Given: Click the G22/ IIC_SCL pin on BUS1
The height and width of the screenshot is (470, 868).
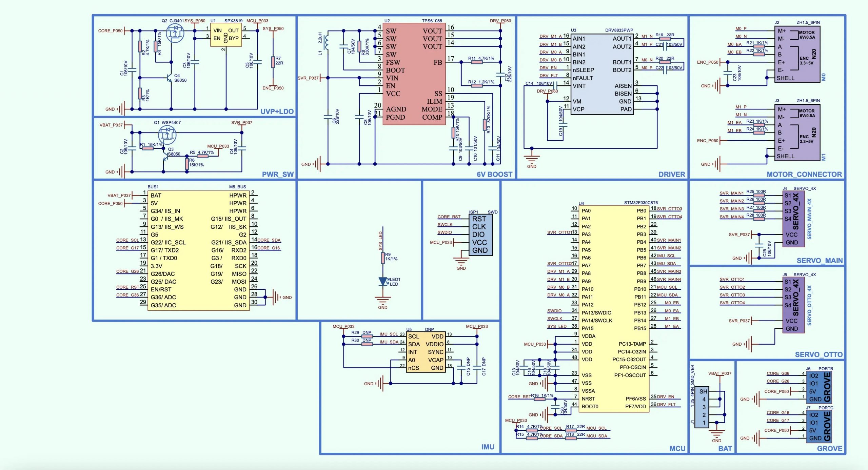Looking at the screenshot, I should [168, 243].
